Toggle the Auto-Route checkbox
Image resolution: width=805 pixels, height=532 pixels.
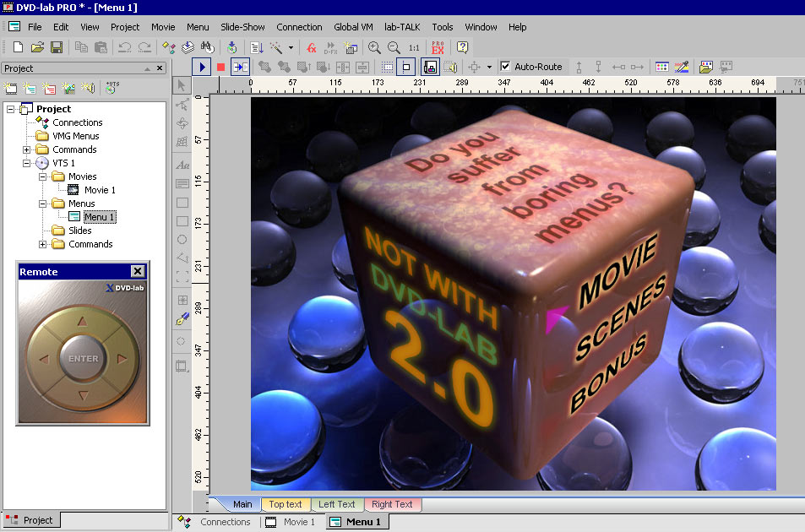coord(505,66)
